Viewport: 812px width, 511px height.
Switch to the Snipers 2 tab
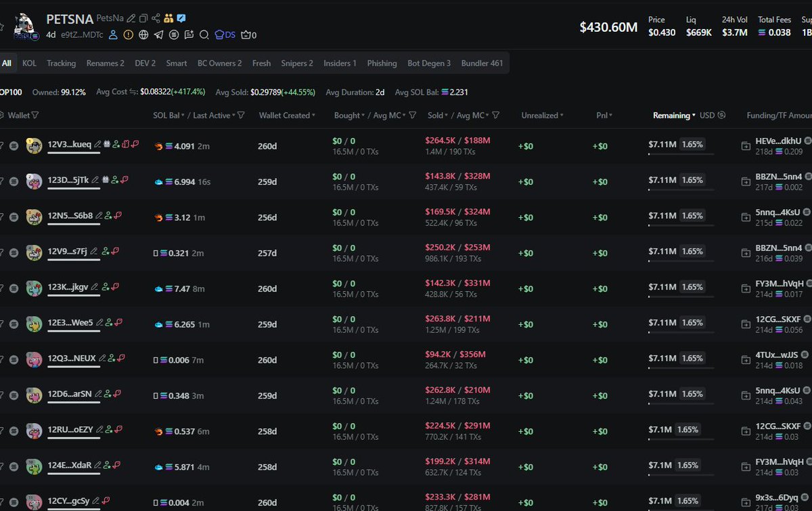click(297, 63)
